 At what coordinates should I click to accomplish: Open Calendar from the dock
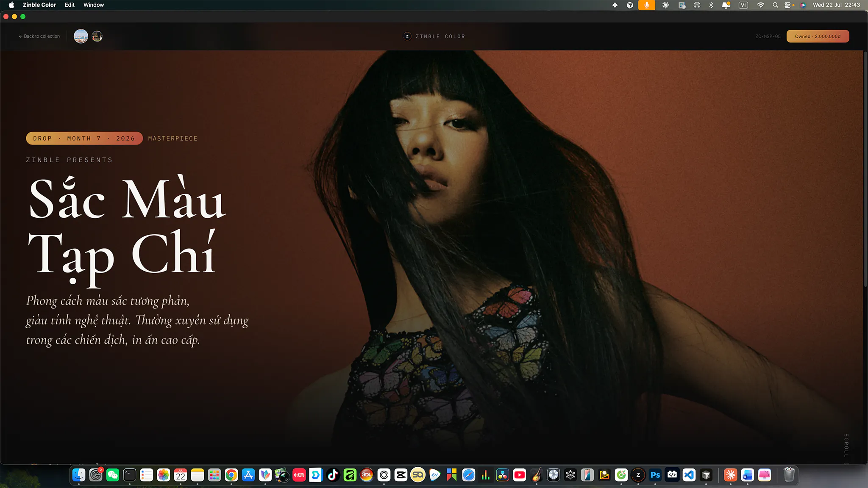[181, 475]
